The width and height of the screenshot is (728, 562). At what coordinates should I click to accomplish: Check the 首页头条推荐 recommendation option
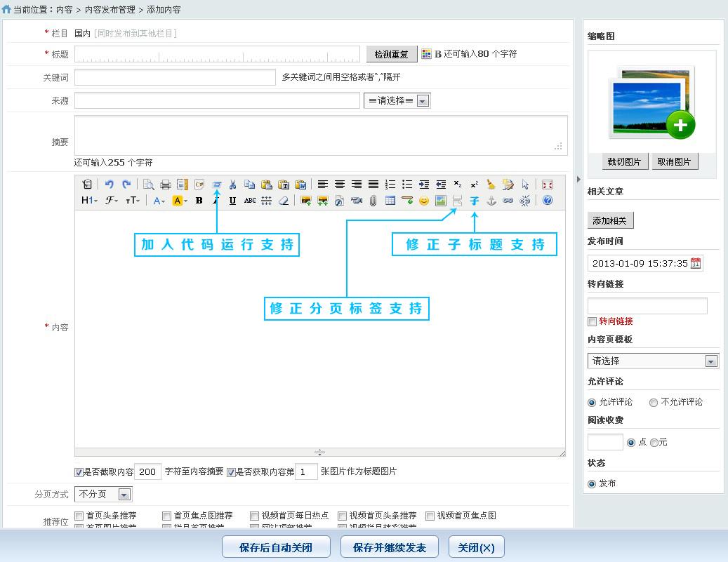click(79, 516)
